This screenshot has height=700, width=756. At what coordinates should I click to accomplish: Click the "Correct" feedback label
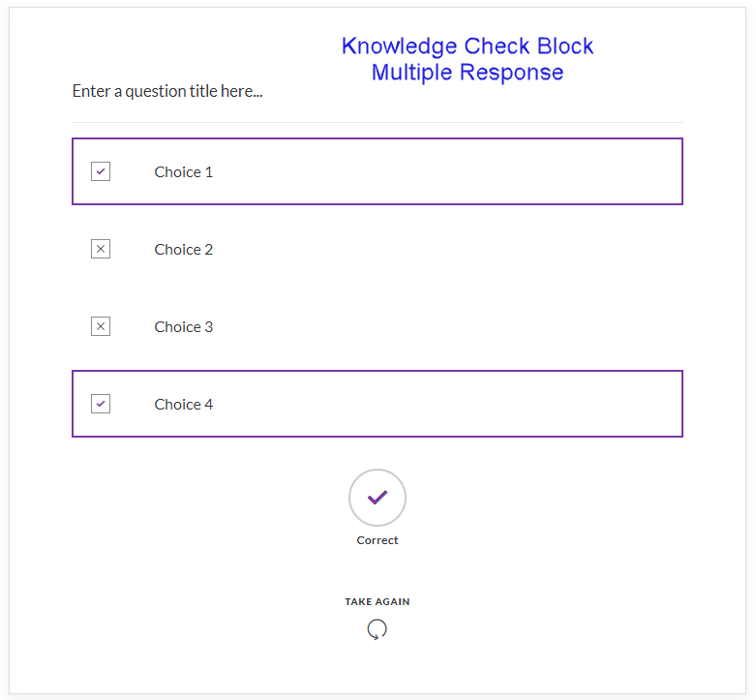[378, 540]
